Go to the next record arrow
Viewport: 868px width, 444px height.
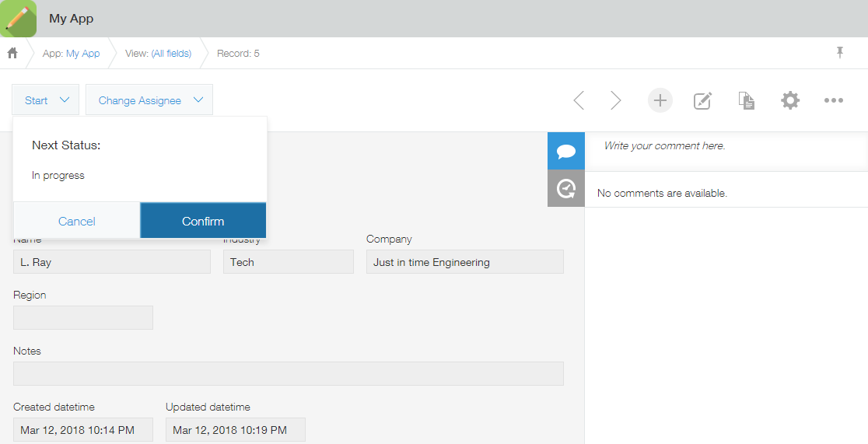click(615, 100)
